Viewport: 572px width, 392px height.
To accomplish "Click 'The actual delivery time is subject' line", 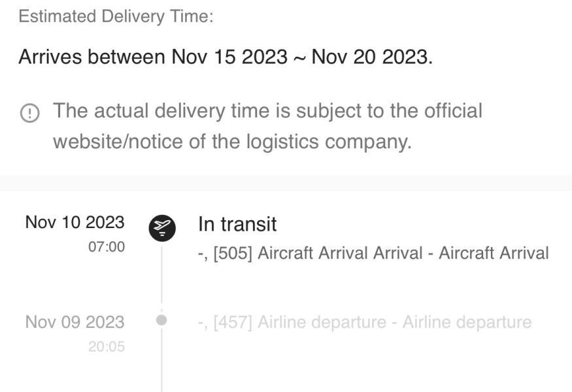I will click(x=267, y=110).
